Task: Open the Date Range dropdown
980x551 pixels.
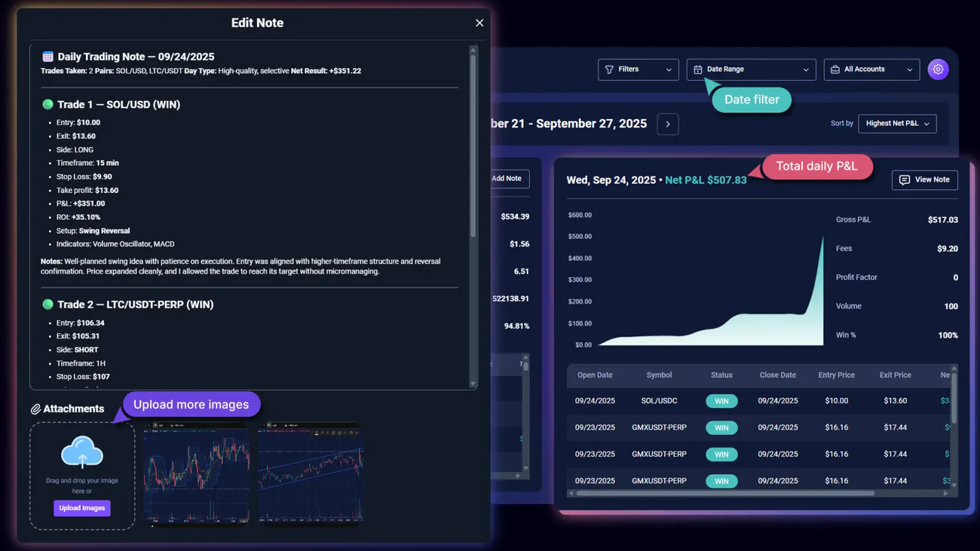Action: click(x=805, y=69)
